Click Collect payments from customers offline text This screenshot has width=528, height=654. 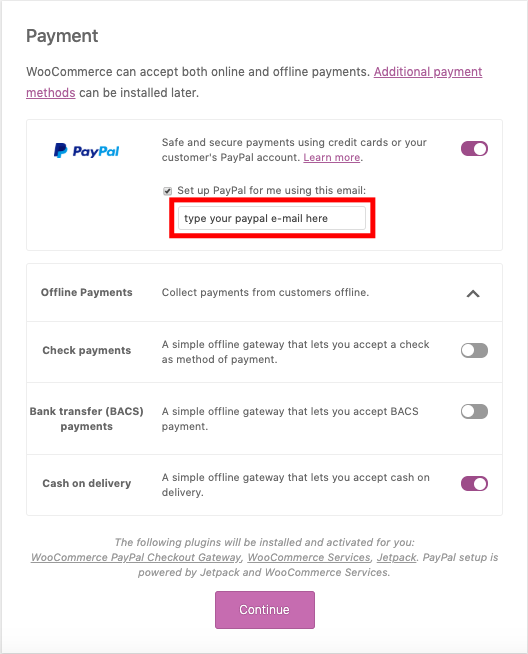pyautogui.click(x=265, y=292)
